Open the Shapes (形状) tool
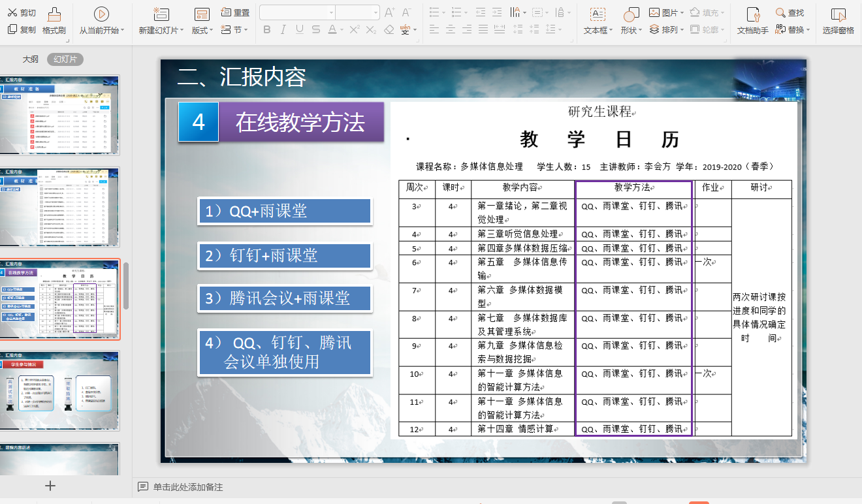The width and height of the screenshot is (862, 504). [631, 15]
